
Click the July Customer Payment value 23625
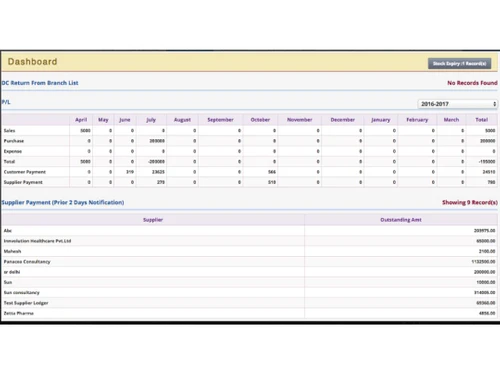tap(158, 172)
